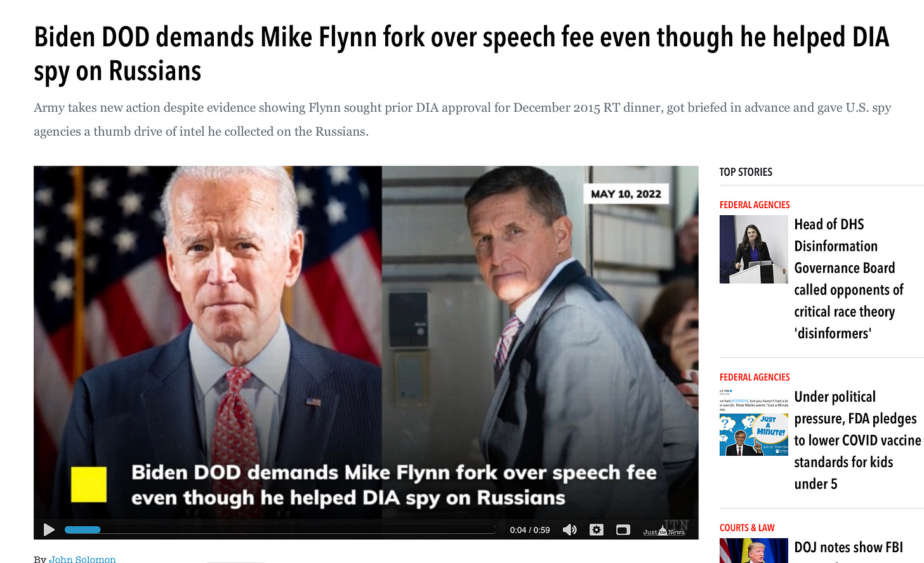
Task: Open video settings gear icon
Action: pos(597,529)
